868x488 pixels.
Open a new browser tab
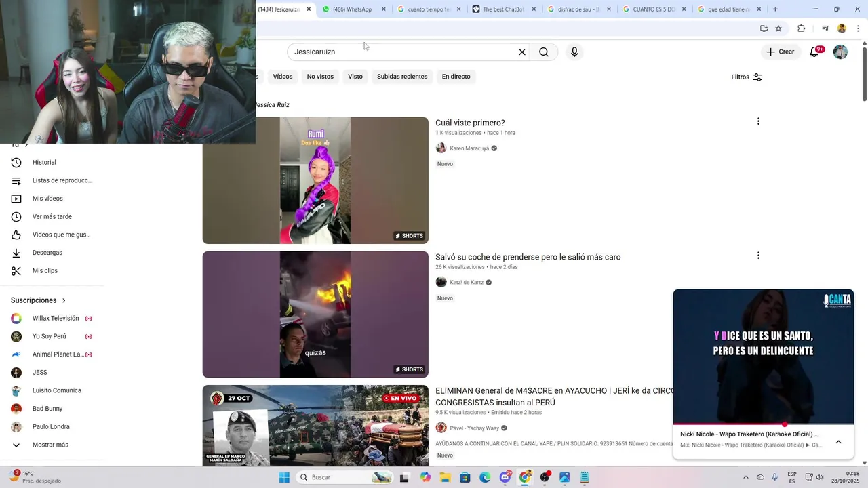pyautogui.click(x=775, y=9)
